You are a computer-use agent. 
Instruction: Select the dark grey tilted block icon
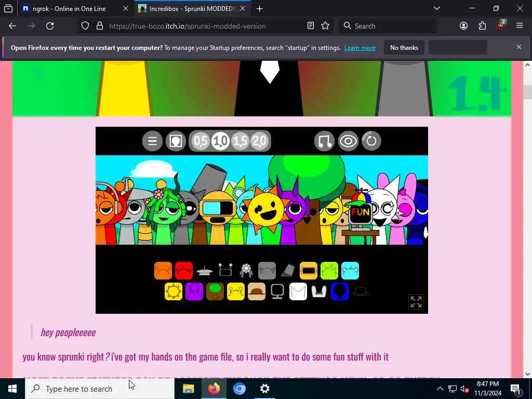point(288,271)
